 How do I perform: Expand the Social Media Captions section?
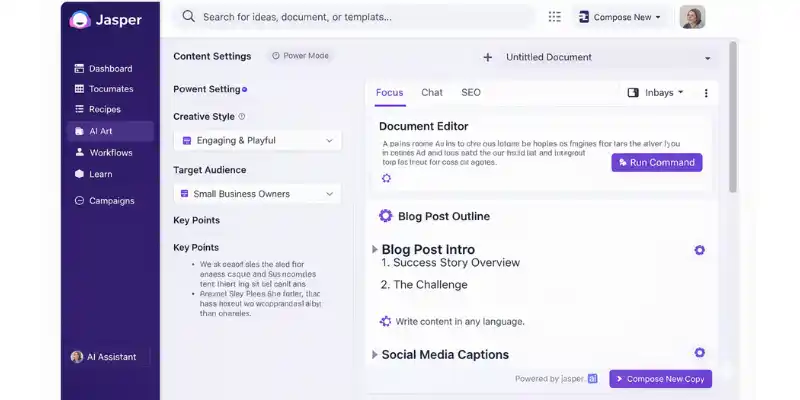pos(375,355)
